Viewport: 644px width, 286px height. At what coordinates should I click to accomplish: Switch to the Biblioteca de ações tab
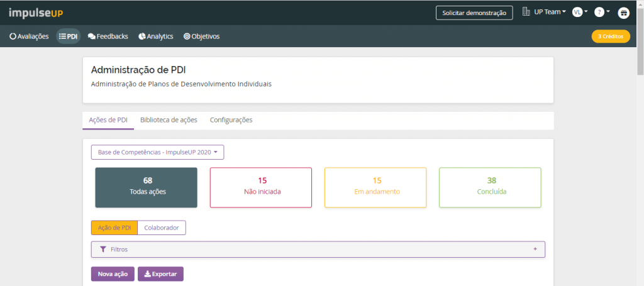169,120
